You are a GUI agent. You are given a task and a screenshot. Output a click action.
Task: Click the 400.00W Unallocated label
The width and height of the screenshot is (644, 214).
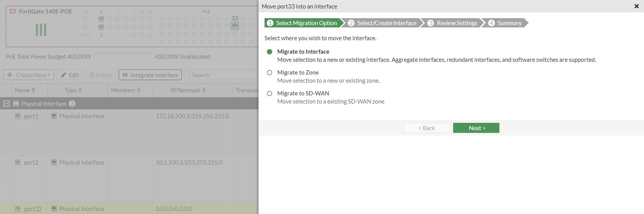182,56
